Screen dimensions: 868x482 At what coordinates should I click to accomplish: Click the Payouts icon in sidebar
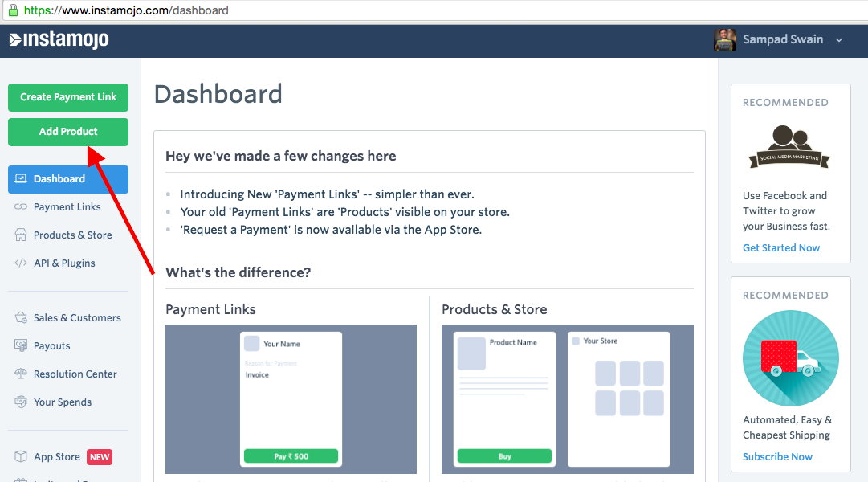tap(21, 346)
